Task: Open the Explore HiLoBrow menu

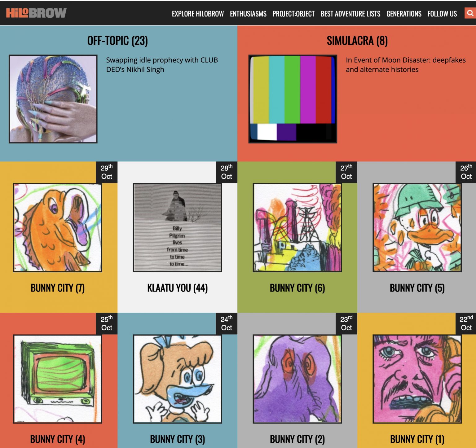Action: coord(198,14)
